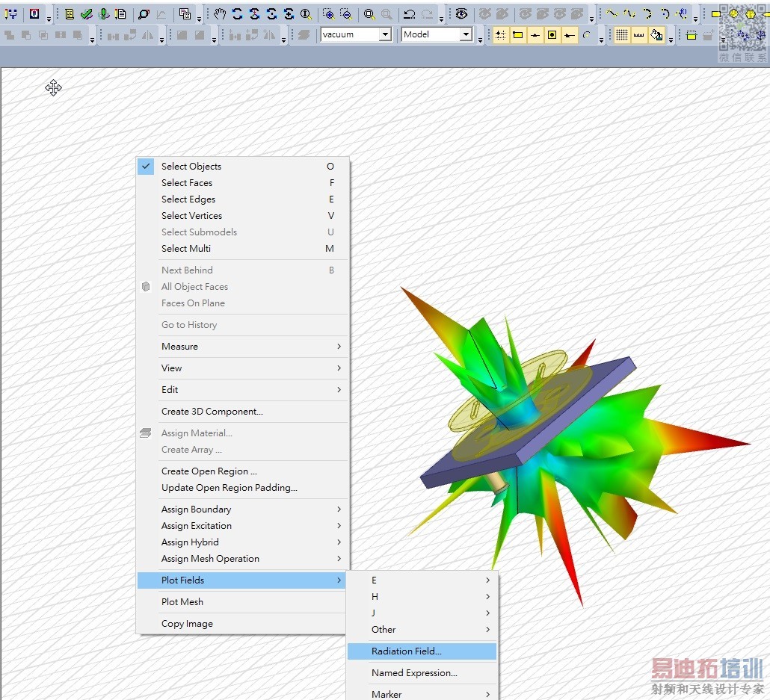This screenshot has height=700, width=770.
Task: Click the Zoom Out region icon
Action: (346, 13)
